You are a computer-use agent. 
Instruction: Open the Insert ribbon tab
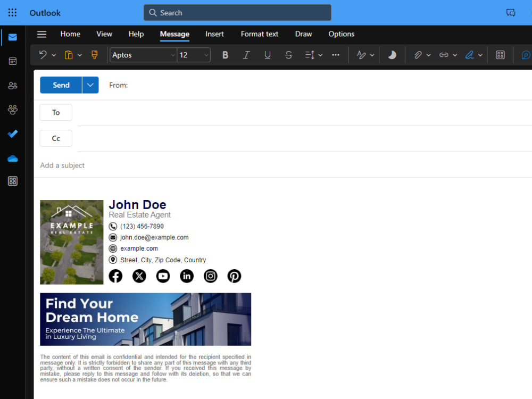(x=214, y=34)
